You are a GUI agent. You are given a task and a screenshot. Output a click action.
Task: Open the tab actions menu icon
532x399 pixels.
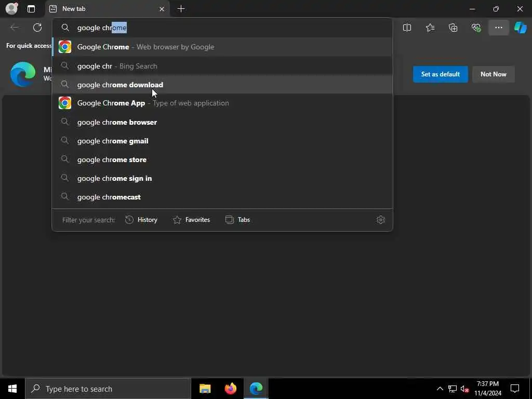pyautogui.click(x=31, y=9)
